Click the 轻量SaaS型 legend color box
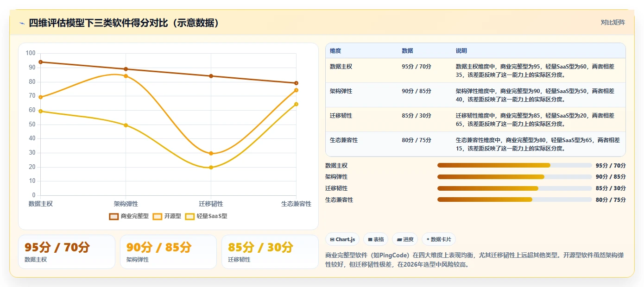644x287 pixels. point(190,216)
